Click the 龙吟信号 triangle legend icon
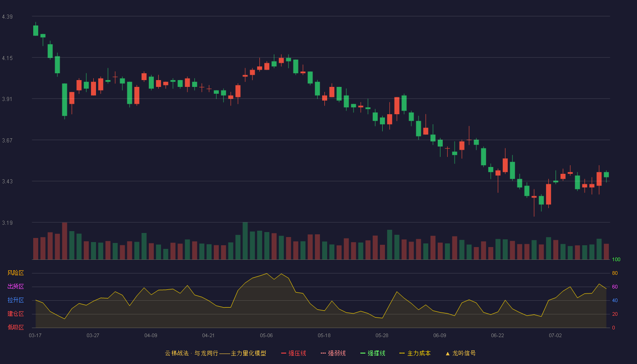Viewport: 637px width, 364px height. point(447,354)
